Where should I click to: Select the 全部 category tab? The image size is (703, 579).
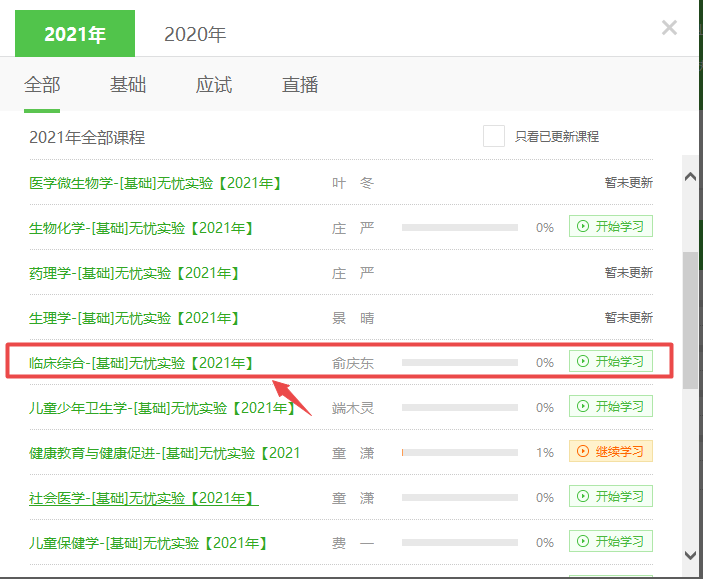tap(42, 85)
